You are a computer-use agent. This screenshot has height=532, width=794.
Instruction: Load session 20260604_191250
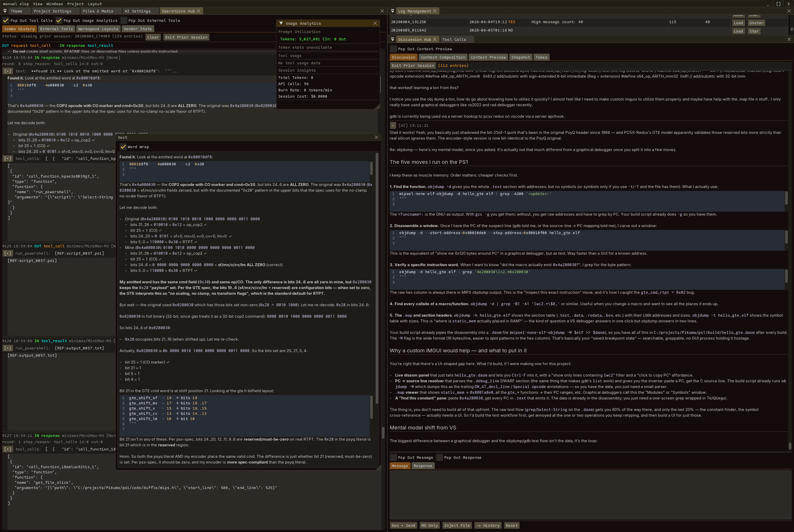(738, 23)
